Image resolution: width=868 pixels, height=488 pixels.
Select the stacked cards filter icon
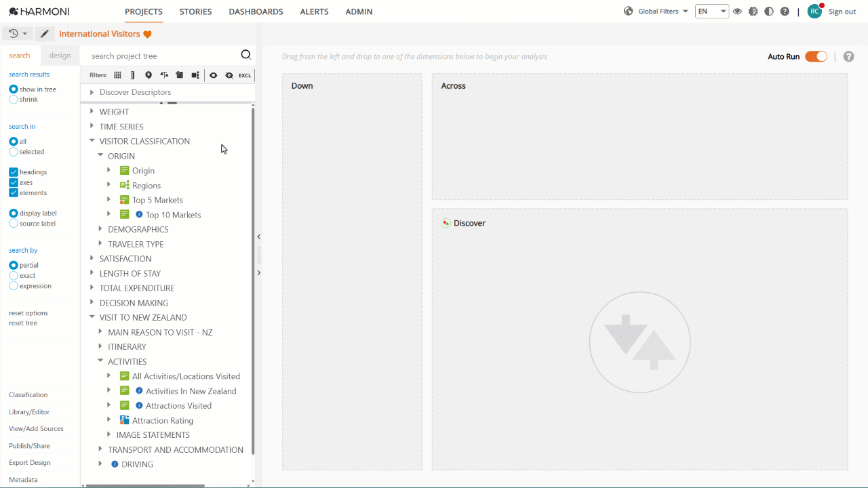coord(179,75)
